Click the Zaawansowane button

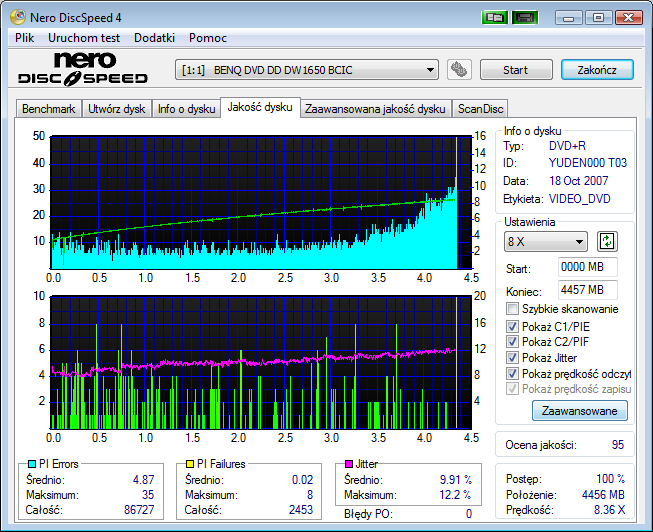click(580, 411)
